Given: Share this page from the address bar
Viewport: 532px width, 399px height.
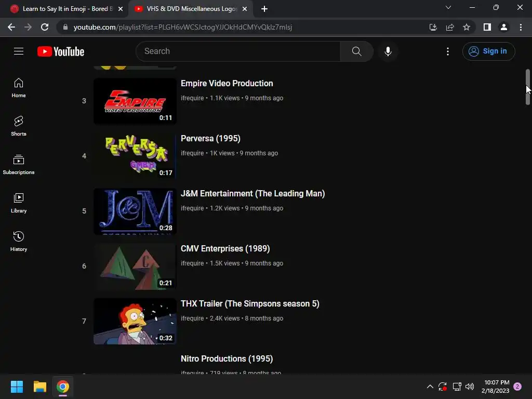Looking at the screenshot, I should click(450, 27).
